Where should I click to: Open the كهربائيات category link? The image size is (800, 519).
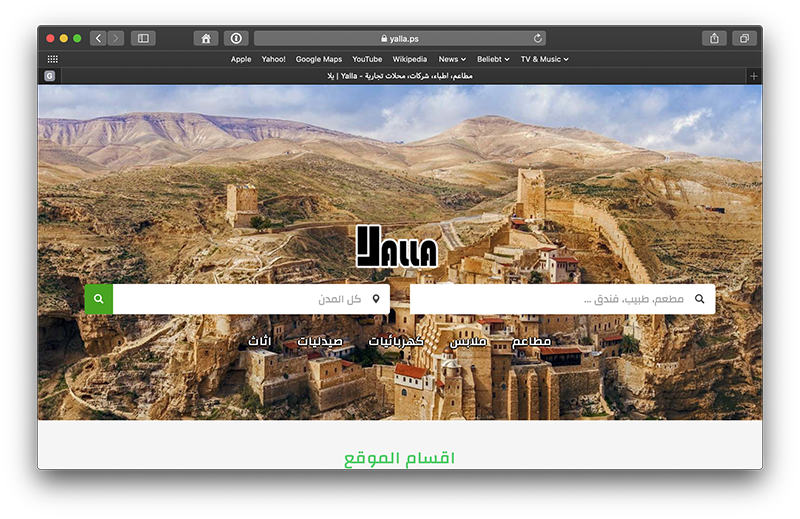(x=396, y=341)
